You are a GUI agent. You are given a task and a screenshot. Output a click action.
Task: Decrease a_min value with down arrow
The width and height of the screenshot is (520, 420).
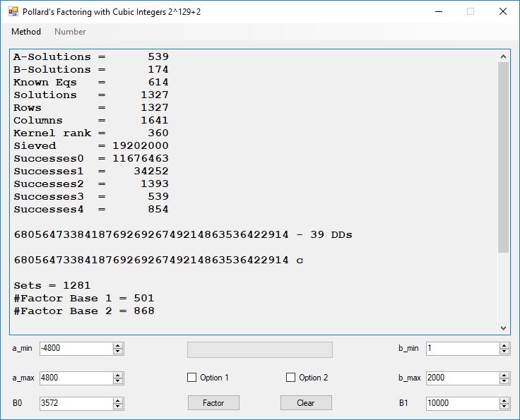pyautogui.click(x=118, y=352)
